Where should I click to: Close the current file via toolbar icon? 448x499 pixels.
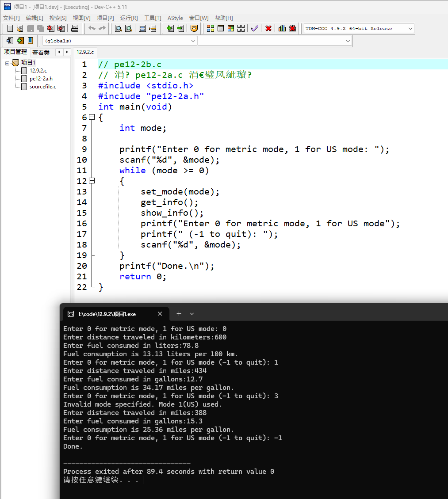[50, 29]
